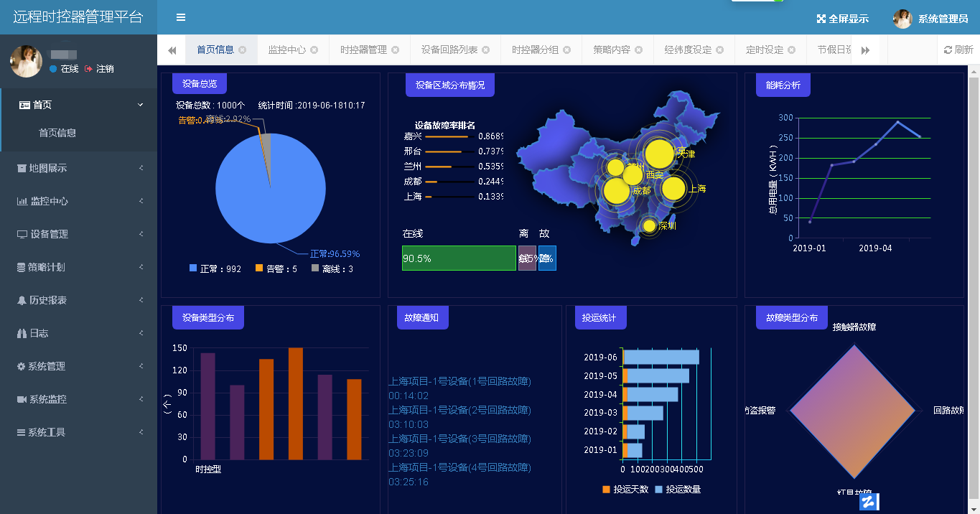Screen dimensions: 980x514
Task: Click the logout 注销 icon link
Action: [88, 69]
